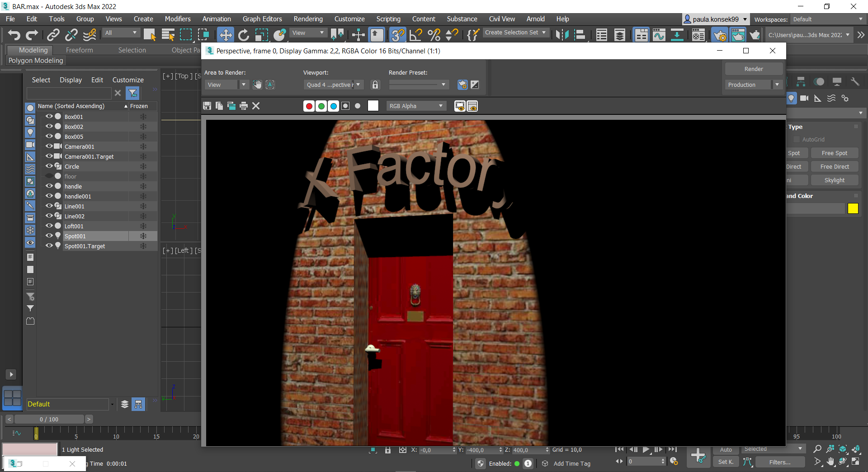Clear the rendered frame with X icon
868x472 pixels.
[x=256, y=106]
